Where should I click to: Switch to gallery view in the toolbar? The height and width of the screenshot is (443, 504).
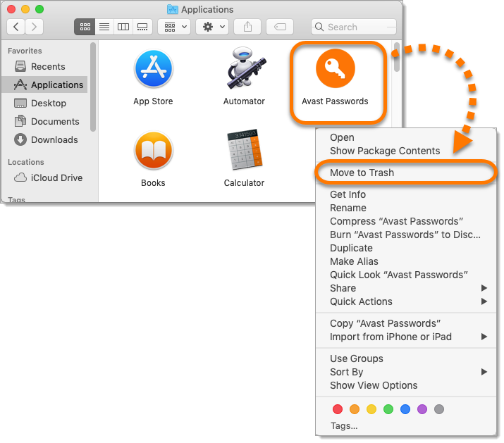[x=142, y=27]
